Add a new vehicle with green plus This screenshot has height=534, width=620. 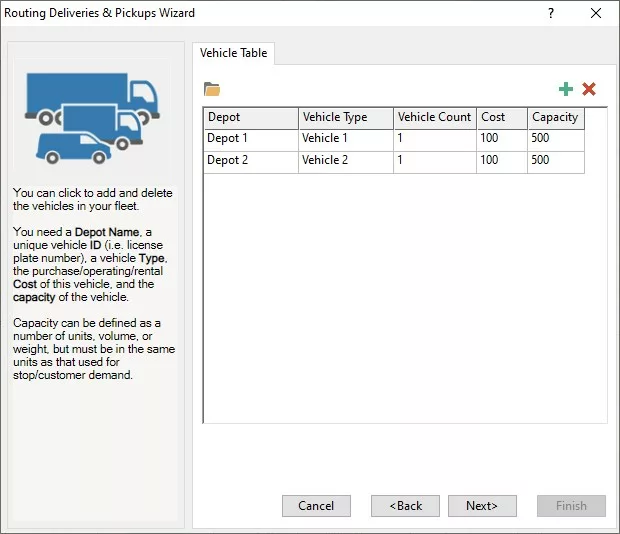pos(566,90)
